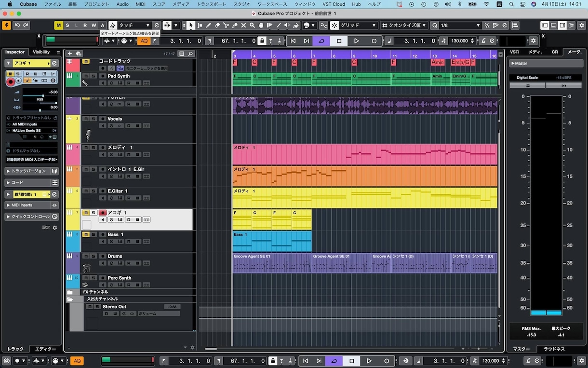Open グリッド snap type dropdown

pos(358,25)
